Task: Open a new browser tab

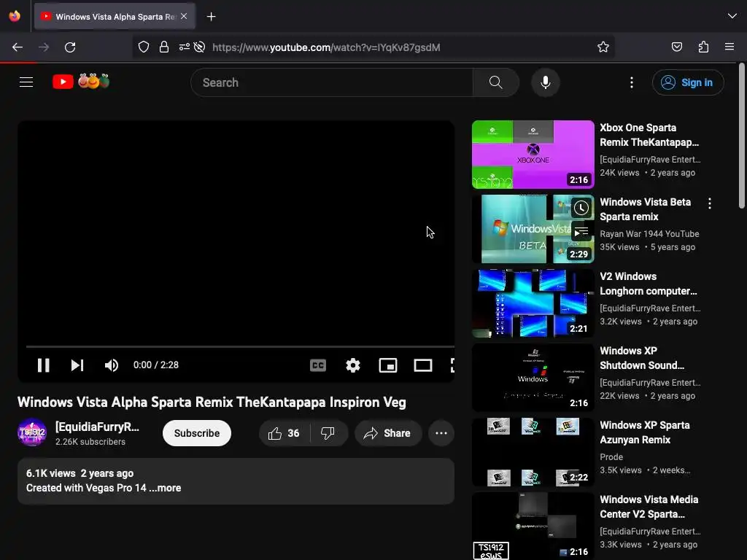Action: click(x=211, y=17)
